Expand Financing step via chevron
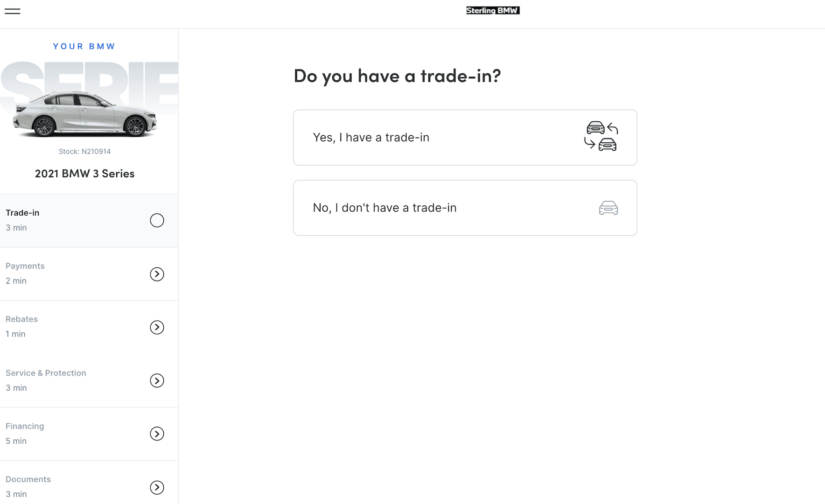 point(157,434)
